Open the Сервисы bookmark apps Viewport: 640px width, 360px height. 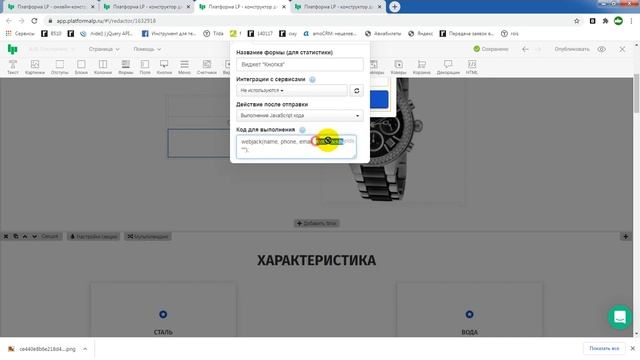tap(20, 33)
